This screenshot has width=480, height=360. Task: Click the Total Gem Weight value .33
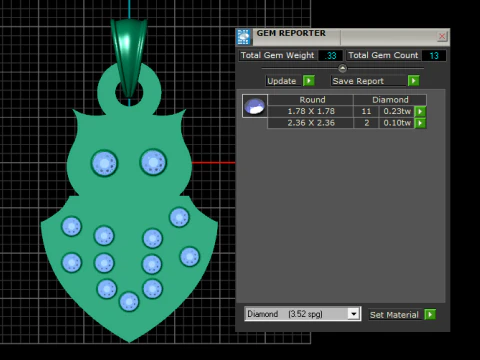click(x=330, y=55)
